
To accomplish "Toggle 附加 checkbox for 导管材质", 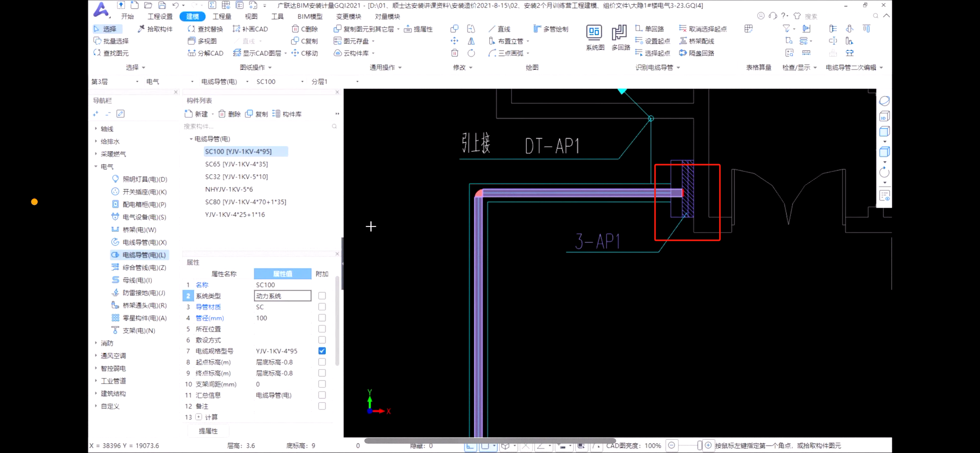I will [x=322, y=307].
